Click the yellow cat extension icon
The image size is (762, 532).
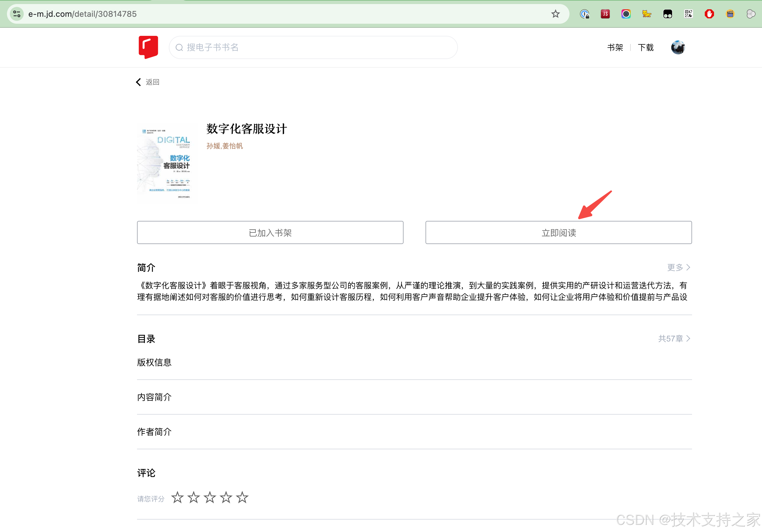click(x=646, y=14)
